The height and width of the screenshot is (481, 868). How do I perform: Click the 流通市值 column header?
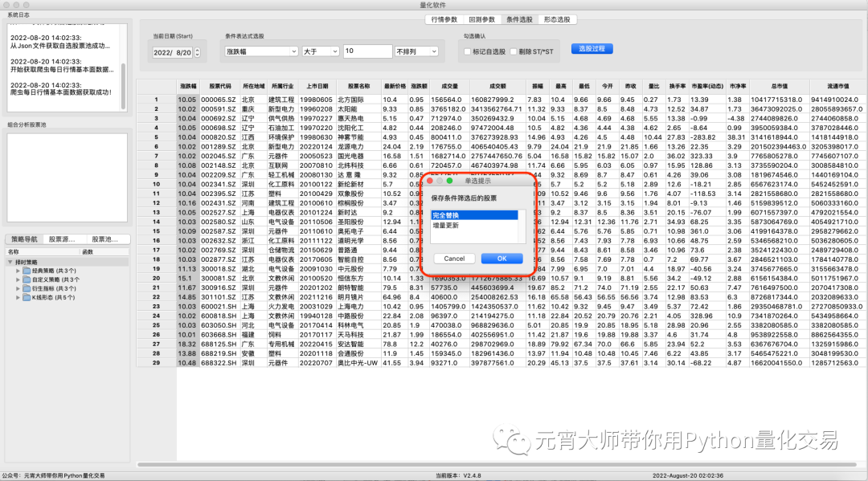tap(837, 86)
